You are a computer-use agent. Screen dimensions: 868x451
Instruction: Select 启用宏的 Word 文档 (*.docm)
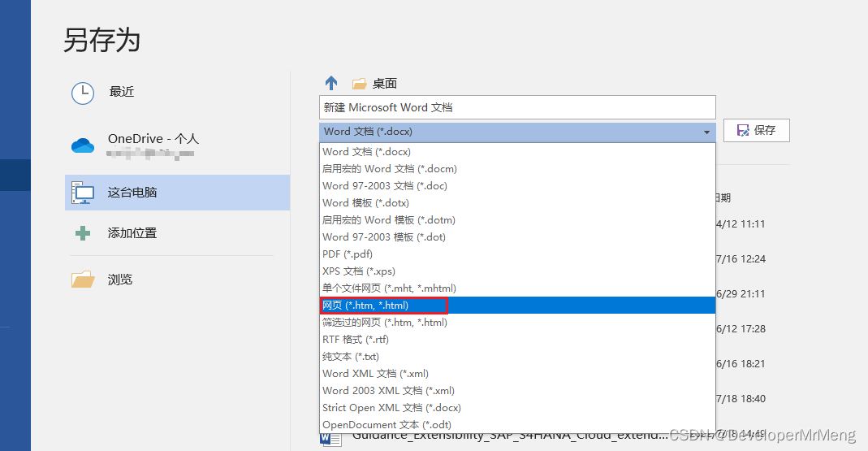tap(517, 169)
